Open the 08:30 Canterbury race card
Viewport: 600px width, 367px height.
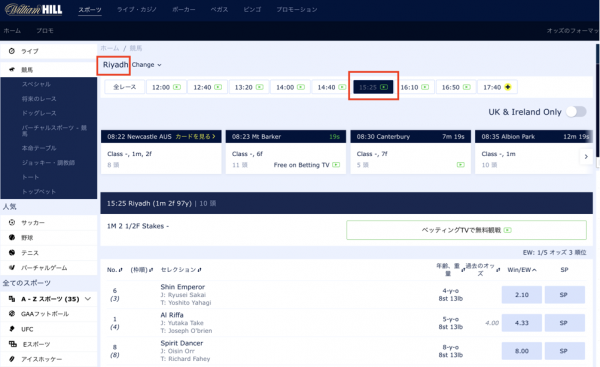tap(411, 152)
